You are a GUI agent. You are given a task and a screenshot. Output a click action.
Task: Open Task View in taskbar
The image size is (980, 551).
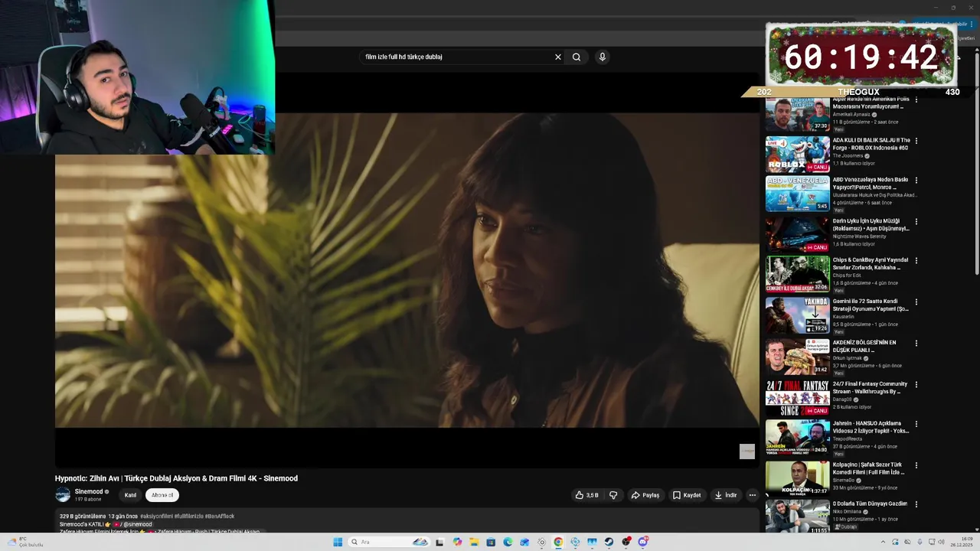(x=439, y=542)
